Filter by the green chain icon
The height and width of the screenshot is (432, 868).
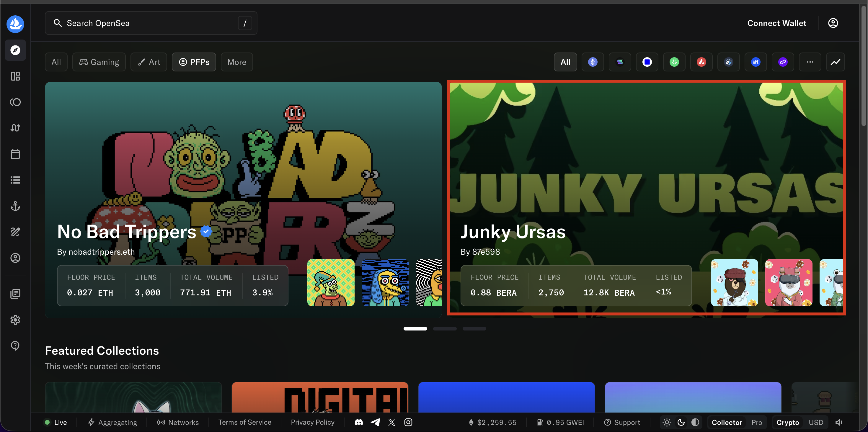674,62
